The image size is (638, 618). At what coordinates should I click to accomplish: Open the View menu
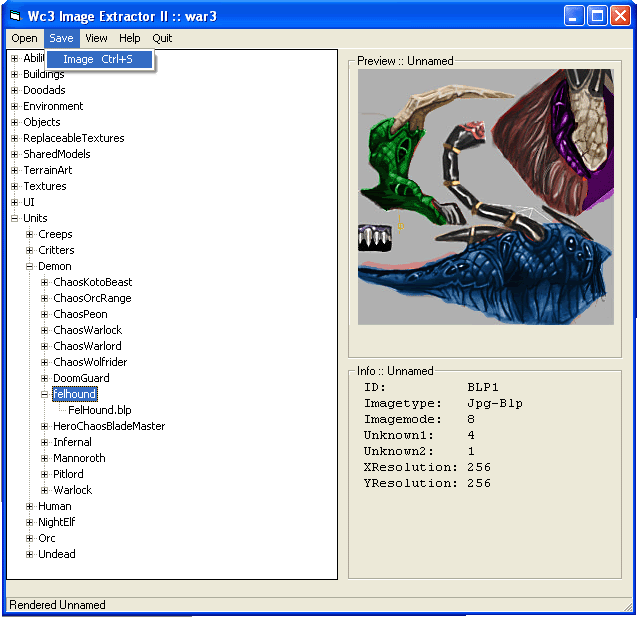click(x=96, y=38)
